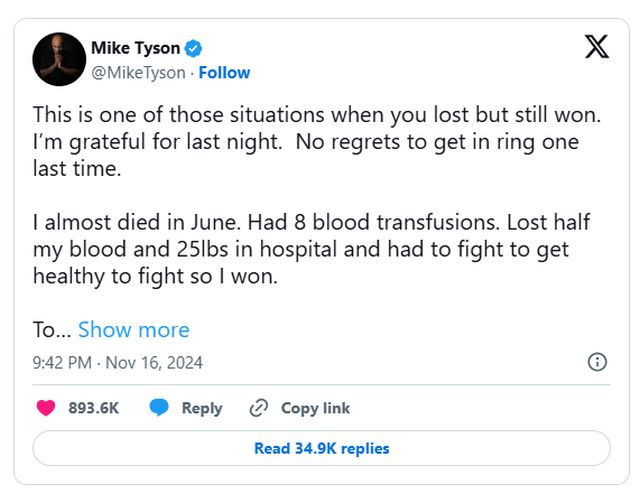Click the Reply text label
The image size is (640, 494).
click(202, 408)
